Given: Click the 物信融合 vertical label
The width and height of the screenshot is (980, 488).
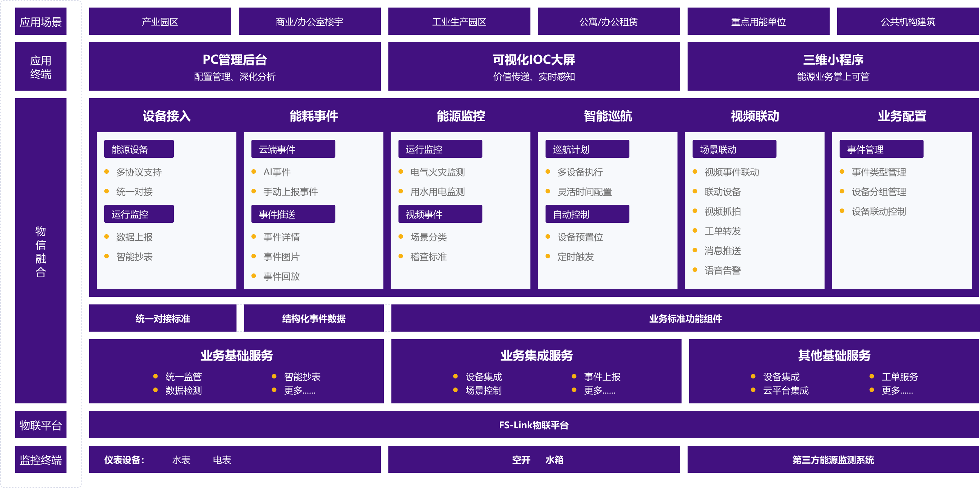Looking at the screenshot, I should coord(41,251).
